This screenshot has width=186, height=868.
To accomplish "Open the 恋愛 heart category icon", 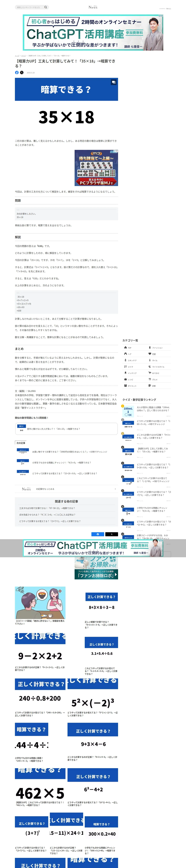I will point(150,354).
